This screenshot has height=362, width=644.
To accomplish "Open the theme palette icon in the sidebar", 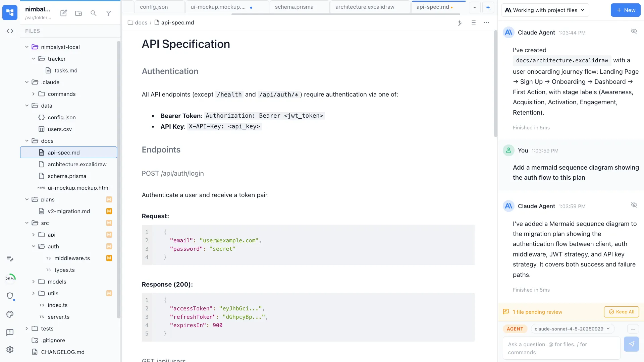I will pos(10,314).
